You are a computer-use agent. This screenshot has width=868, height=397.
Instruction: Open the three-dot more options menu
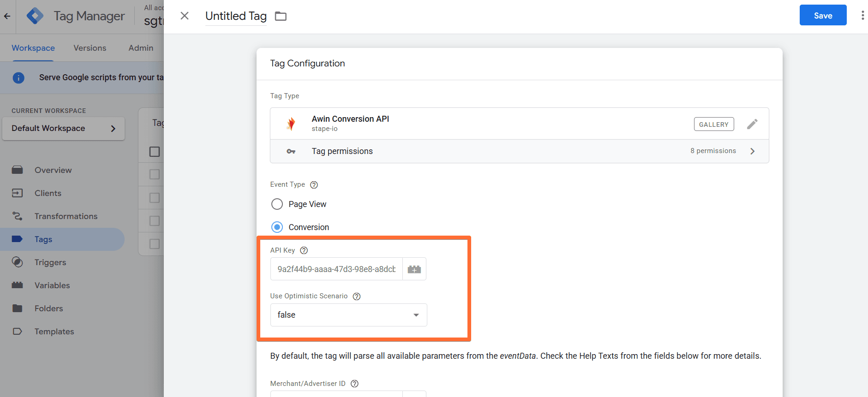point(862,16)
